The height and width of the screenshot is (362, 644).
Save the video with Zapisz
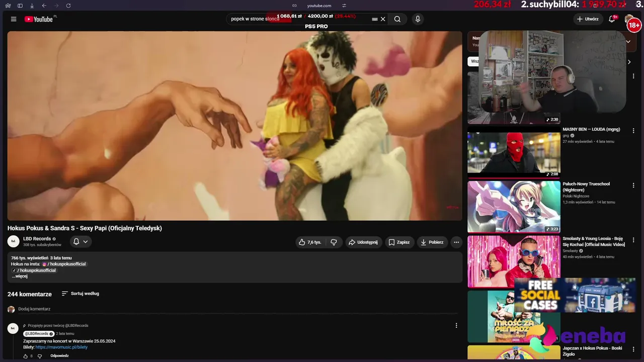click(399, 242)
